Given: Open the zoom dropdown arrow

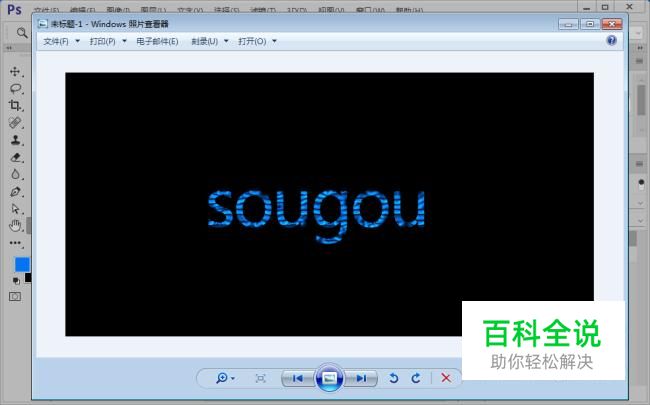Looking at the screenshot, I should [233, 378].
